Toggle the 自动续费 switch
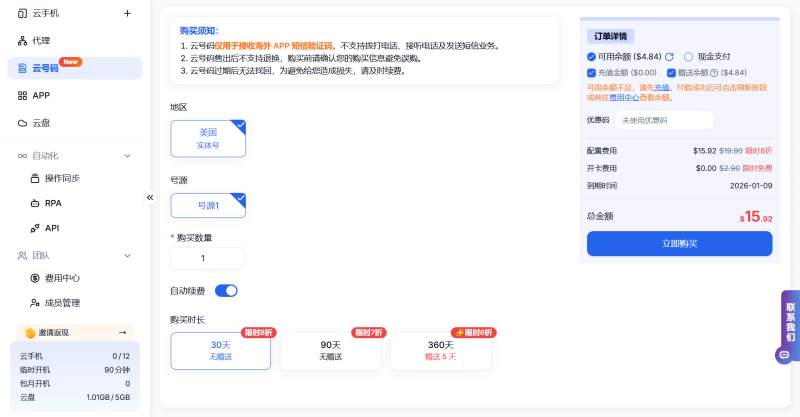Image resolution: width=800 pixels, height=417 pixels. [226, 290]
